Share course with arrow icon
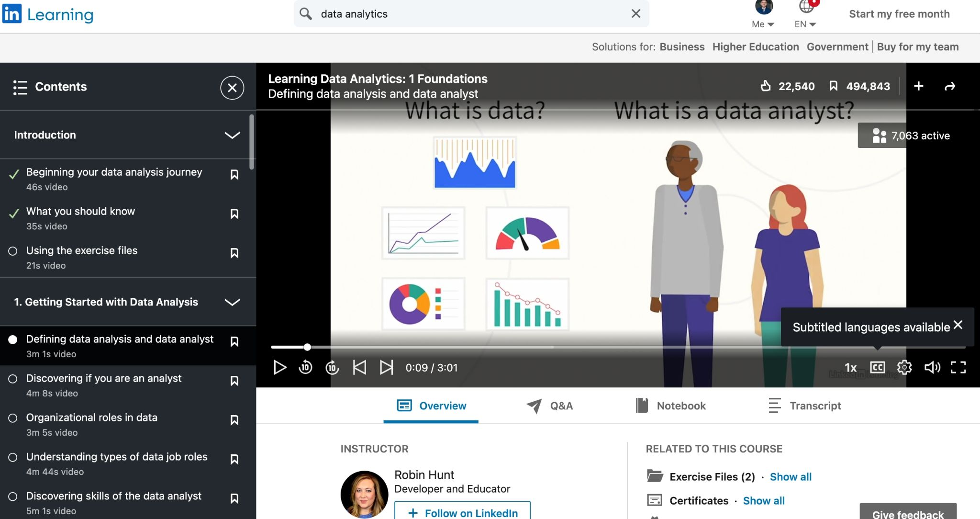 point(950,87)
